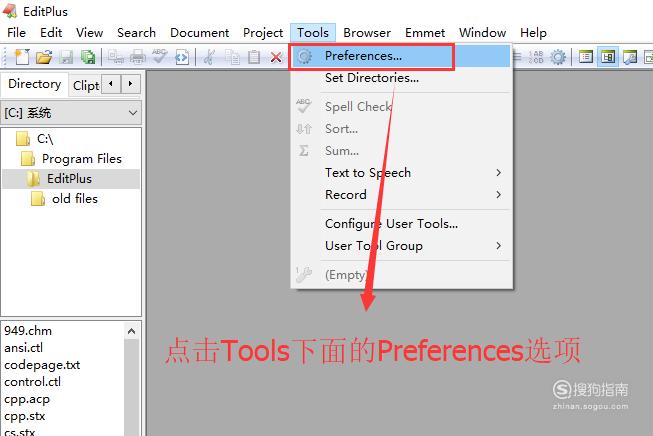Switch to the Cliptext tab
The image size is (653, 436).
[x=85, y=86]
